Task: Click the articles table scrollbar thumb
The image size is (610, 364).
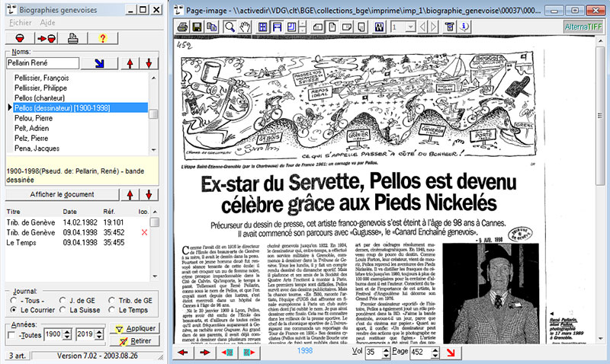Action: (x=155, y=222)
